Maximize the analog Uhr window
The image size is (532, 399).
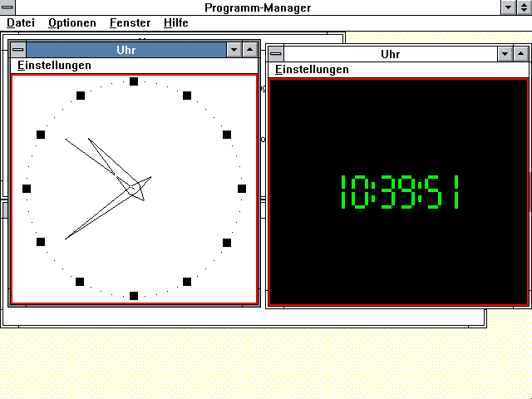coord(250,50)
